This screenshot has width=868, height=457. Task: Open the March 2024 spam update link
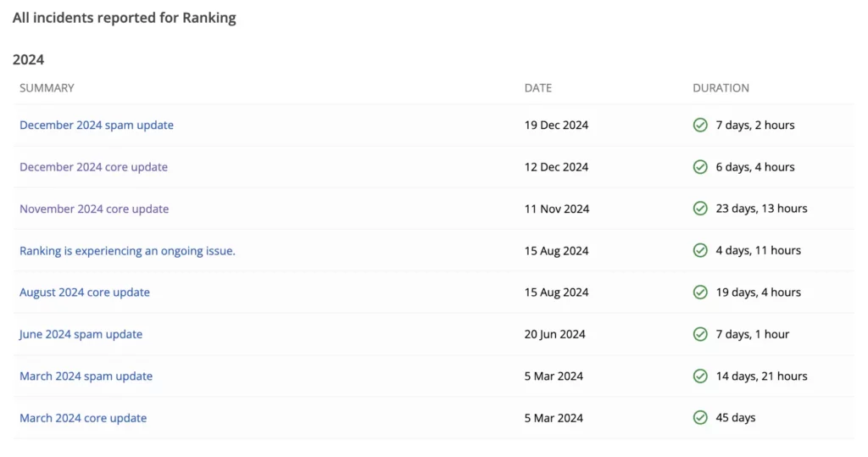pos(86,376)
